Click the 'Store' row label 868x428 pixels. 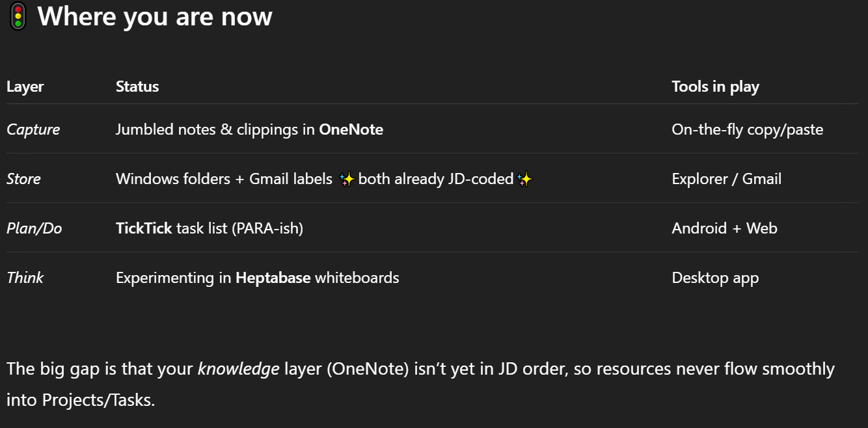tap(23, 179)
